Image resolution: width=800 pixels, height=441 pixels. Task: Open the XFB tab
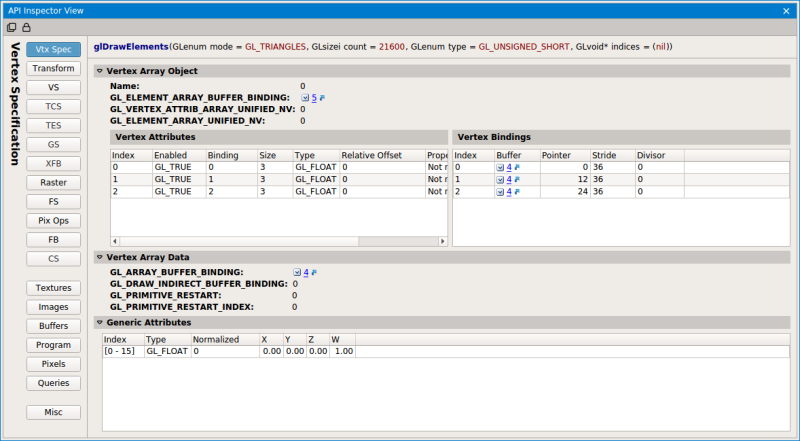(54, 164)
